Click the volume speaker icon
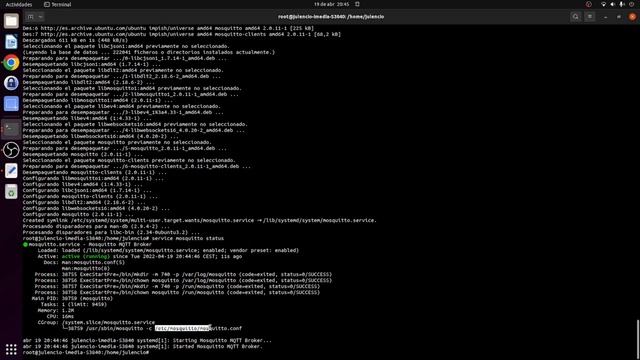 [612, 4]
